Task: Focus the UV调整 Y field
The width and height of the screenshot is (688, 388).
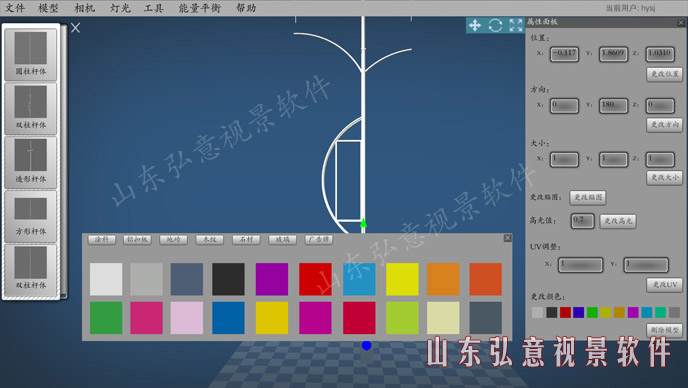Action: coord(646,265)
